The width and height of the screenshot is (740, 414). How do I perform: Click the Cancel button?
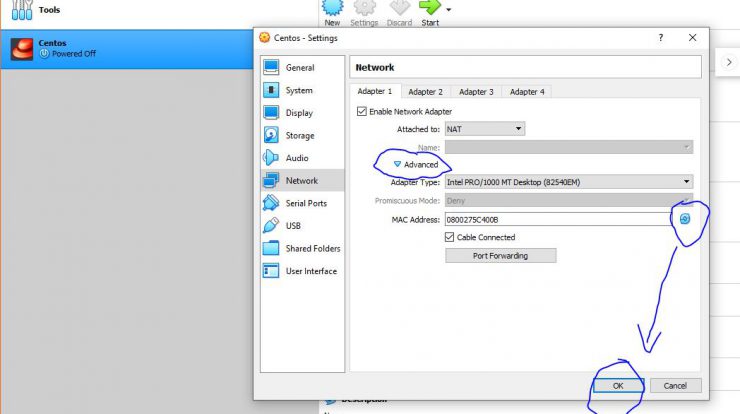pyautogui.click(x=675, y=386)
